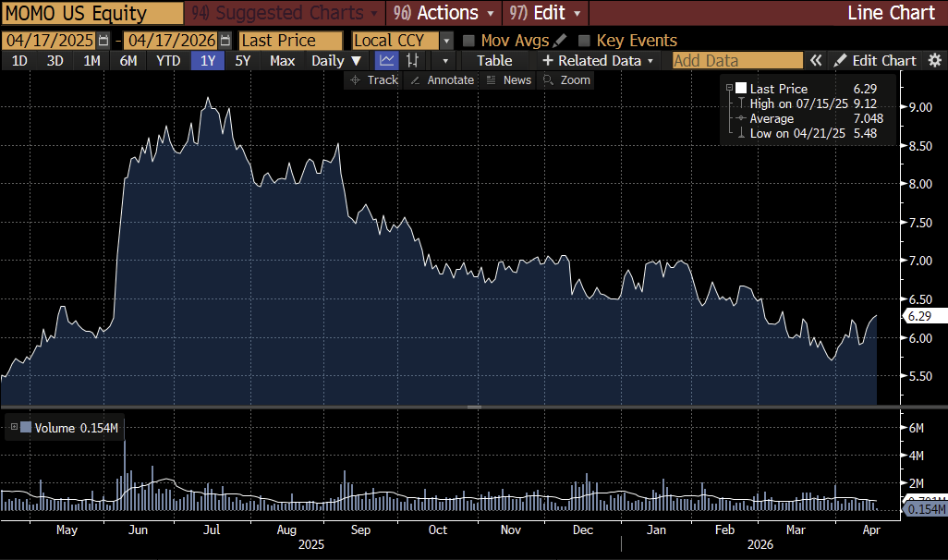Screen dimensions: 948x560
Task: Activate the Zoom tool
Action: click(x=566, y=79)
